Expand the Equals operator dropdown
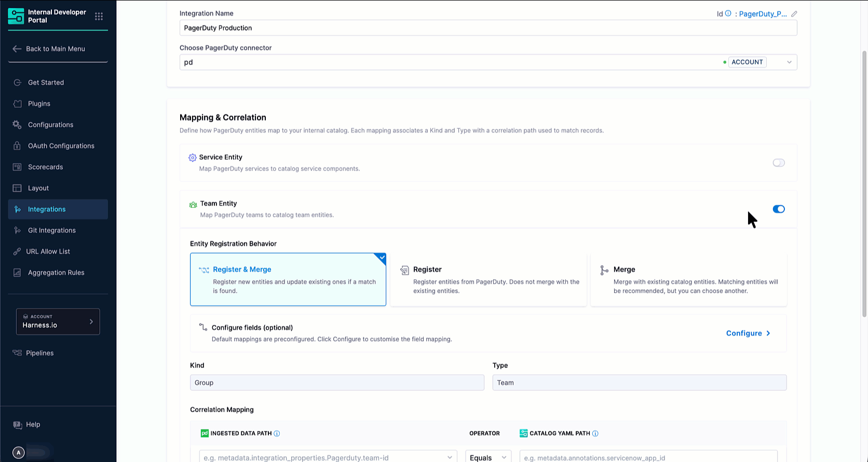 [x=488, y=457]
